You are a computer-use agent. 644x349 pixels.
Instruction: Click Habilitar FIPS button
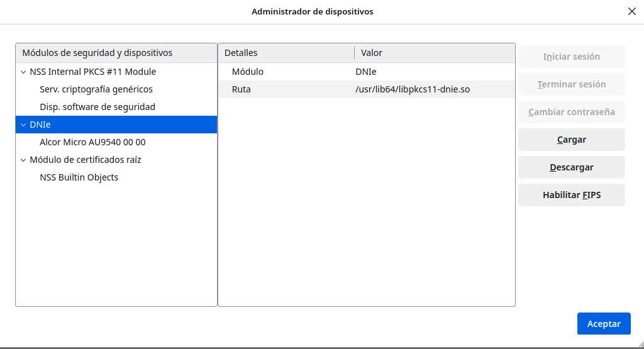(x=571, y=195)
